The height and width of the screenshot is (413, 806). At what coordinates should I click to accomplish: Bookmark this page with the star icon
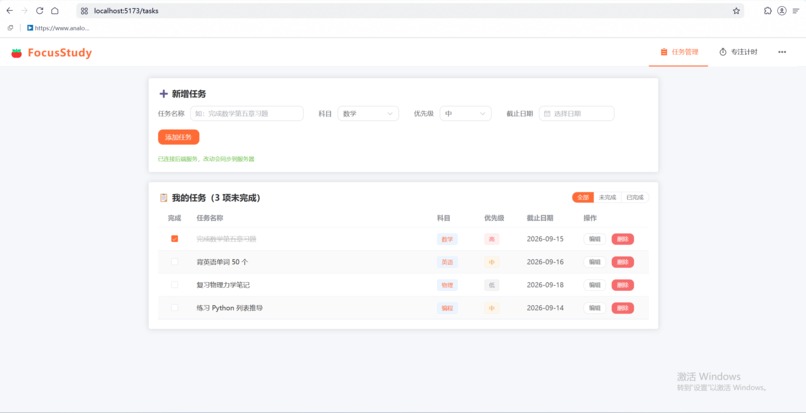736,11
